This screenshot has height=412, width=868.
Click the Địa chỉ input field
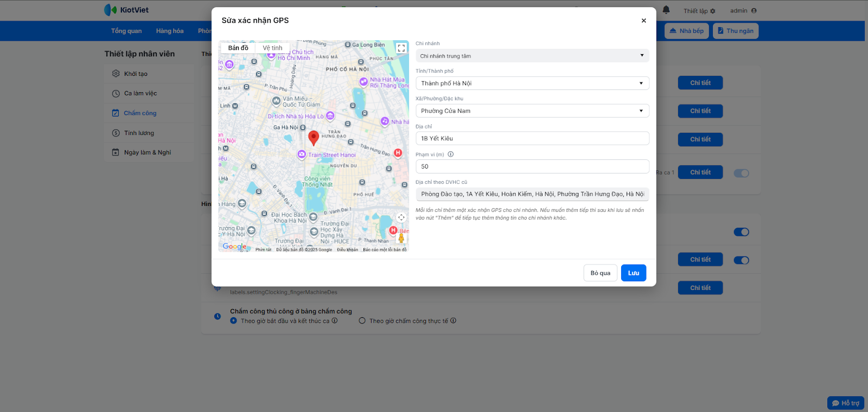point(532,139)
